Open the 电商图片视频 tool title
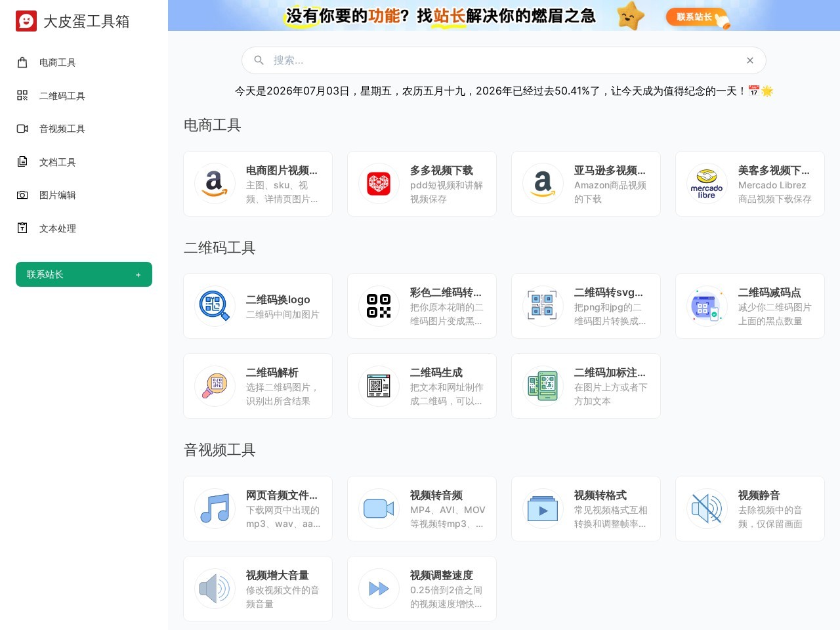840x630 pixels. tap(282, 171)
